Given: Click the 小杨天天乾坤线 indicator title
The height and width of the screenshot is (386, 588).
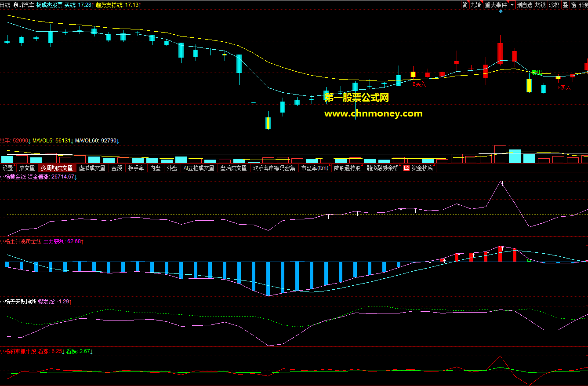Looking at the screenshot, I should point(18,302).
